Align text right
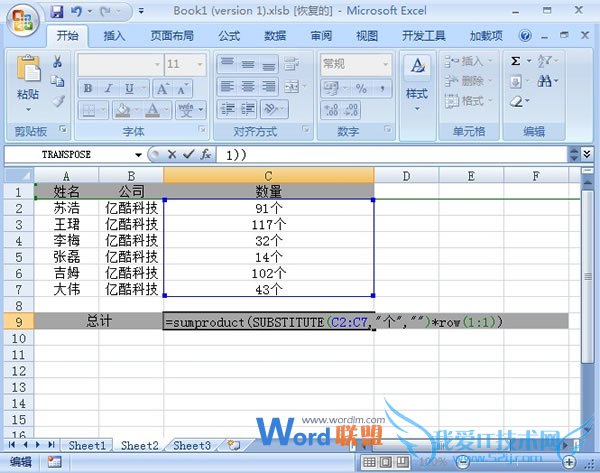600x473 pixels. [x=269, y=87]
